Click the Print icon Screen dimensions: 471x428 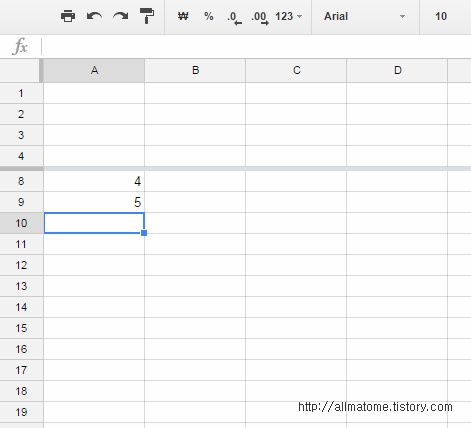pos(68,16)
